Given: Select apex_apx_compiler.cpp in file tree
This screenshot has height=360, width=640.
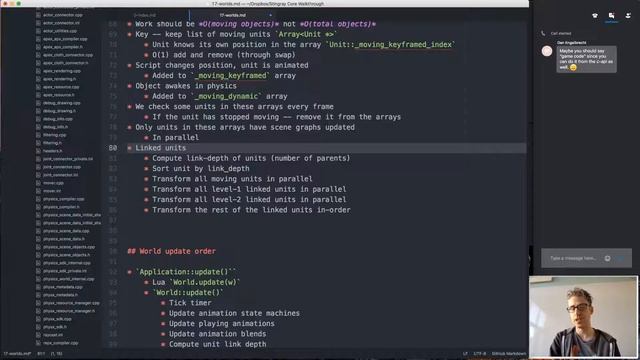Looking at the screenshot, I should [x=65, y=39].
